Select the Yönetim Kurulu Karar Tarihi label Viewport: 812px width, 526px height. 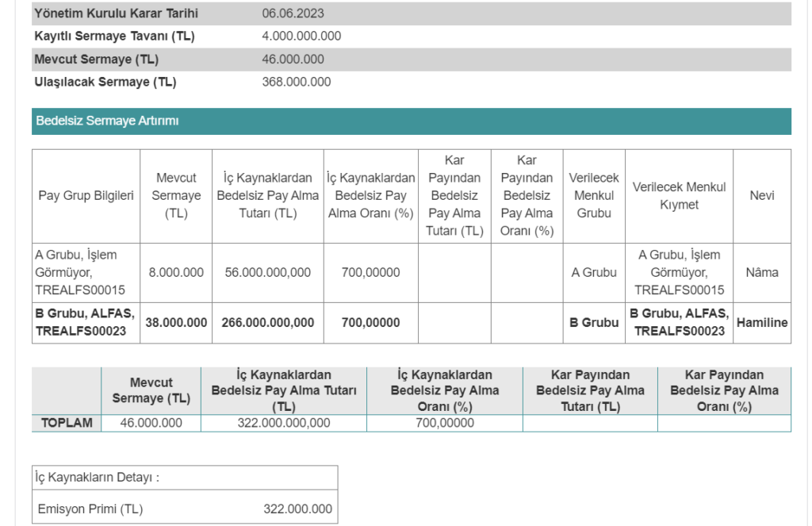(x=116, y=13)
